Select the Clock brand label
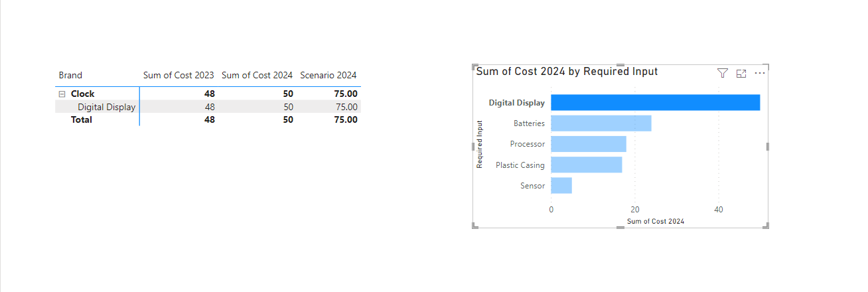Image resolution: width=868 pixels, height=292 pixels. click(83, 94)
